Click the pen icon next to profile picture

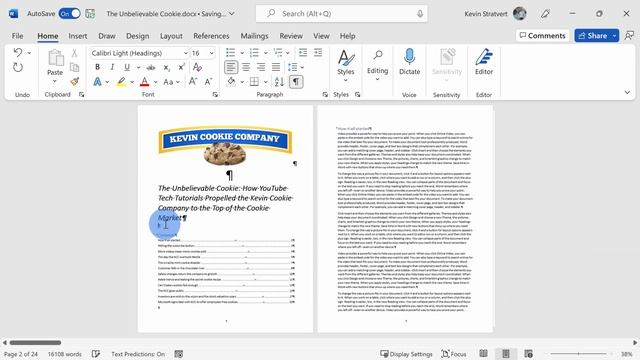coord(545,13)
